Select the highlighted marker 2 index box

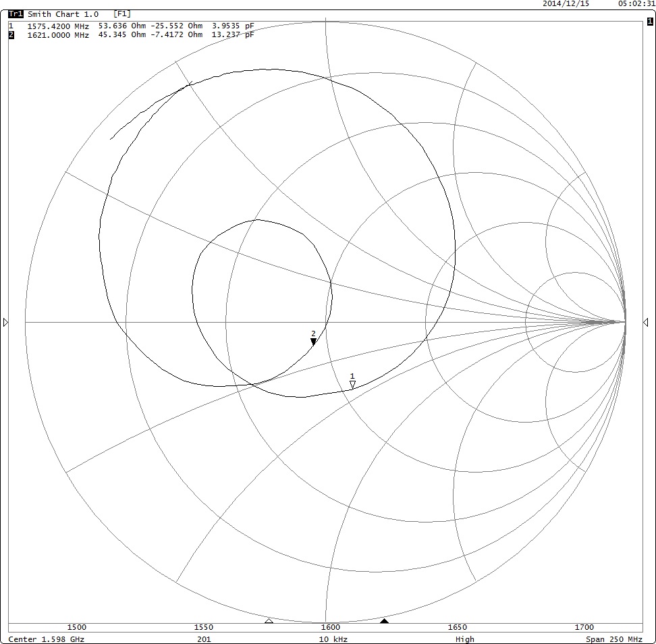[11, 35]
